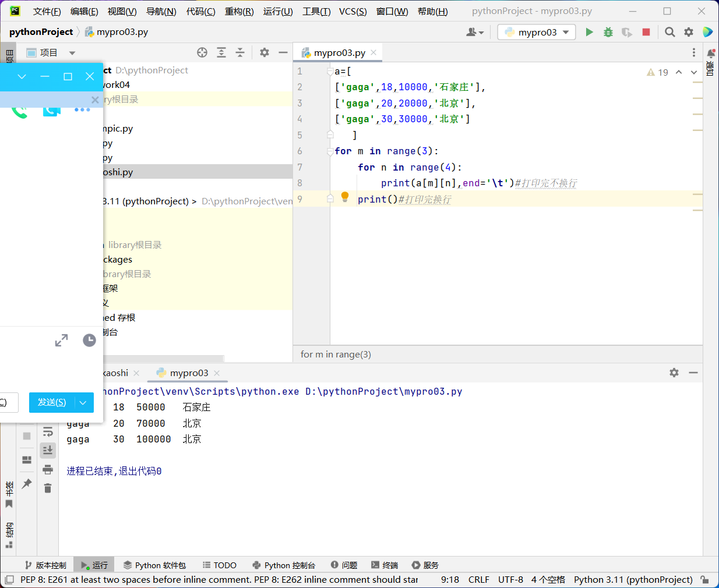Close the mypro03 run tab
This screenshot has width=719, height=588.
pos(217,373)
